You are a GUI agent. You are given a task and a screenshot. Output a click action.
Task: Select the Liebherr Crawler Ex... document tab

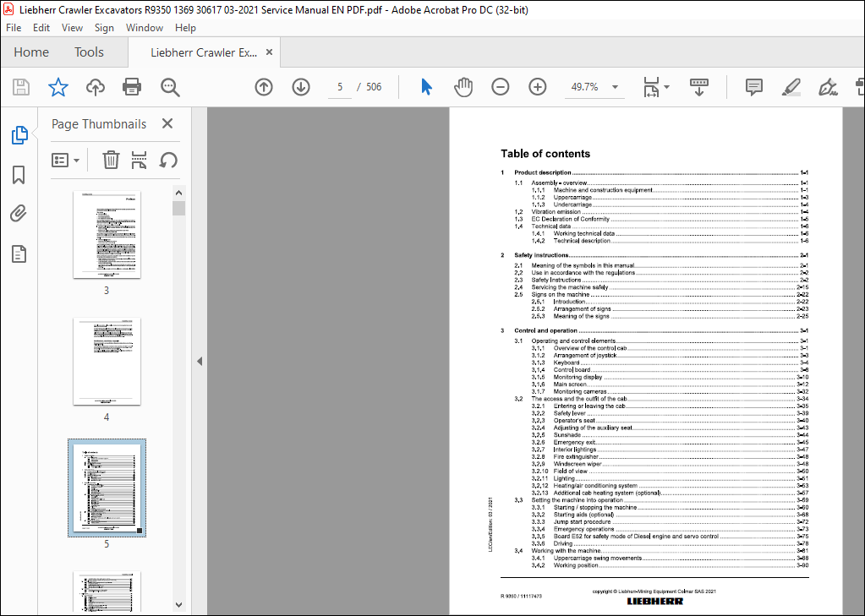[204, 52]
